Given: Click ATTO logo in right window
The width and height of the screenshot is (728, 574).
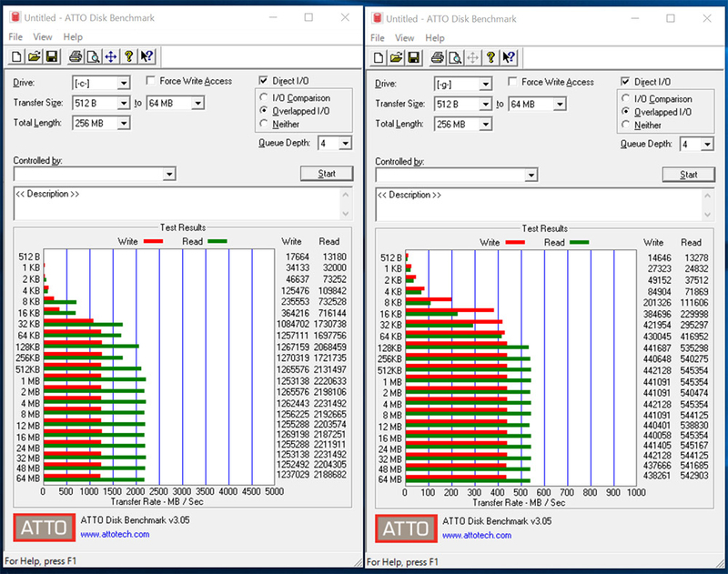Looking at the screenshot, I should point(406,528).
